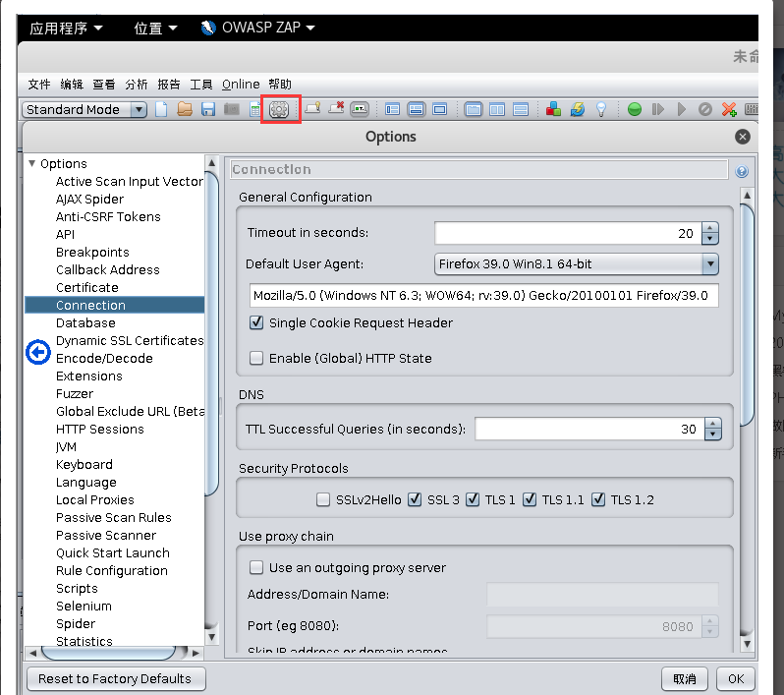
Task: Click the New Session toolbar icon
Action: (161, 109)
